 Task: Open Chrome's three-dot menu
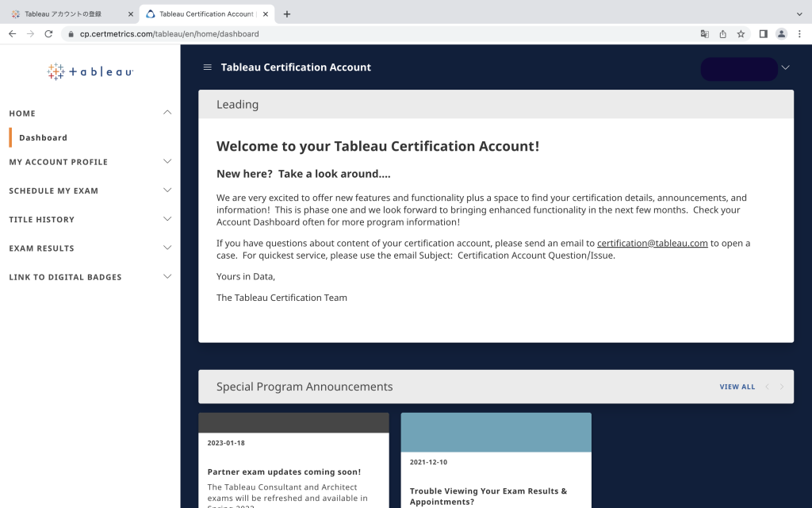point(800,34)
